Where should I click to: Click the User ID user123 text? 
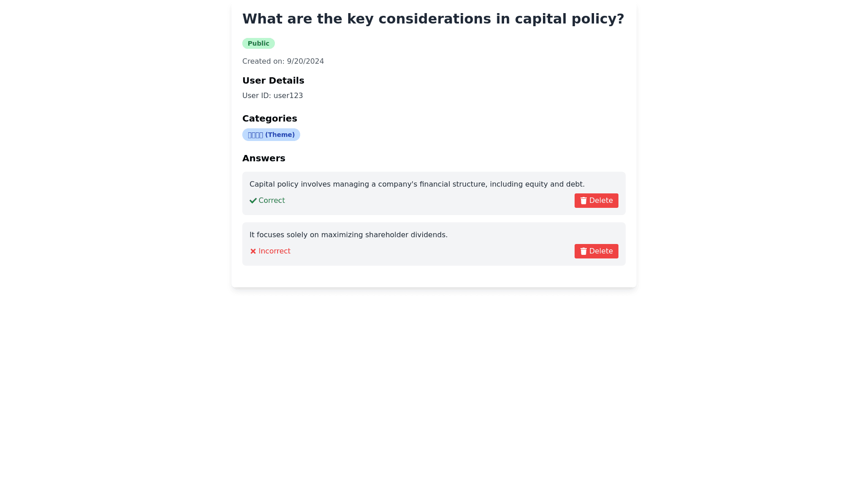[273, 96]
